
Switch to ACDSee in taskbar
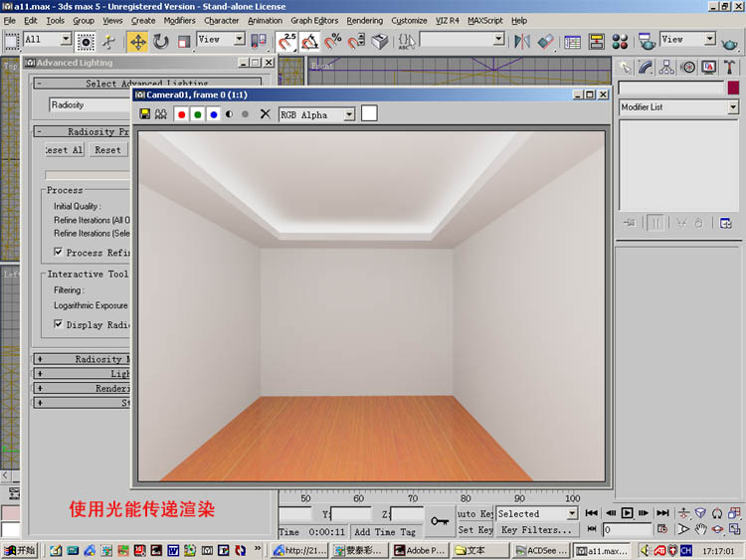(540, 550)
